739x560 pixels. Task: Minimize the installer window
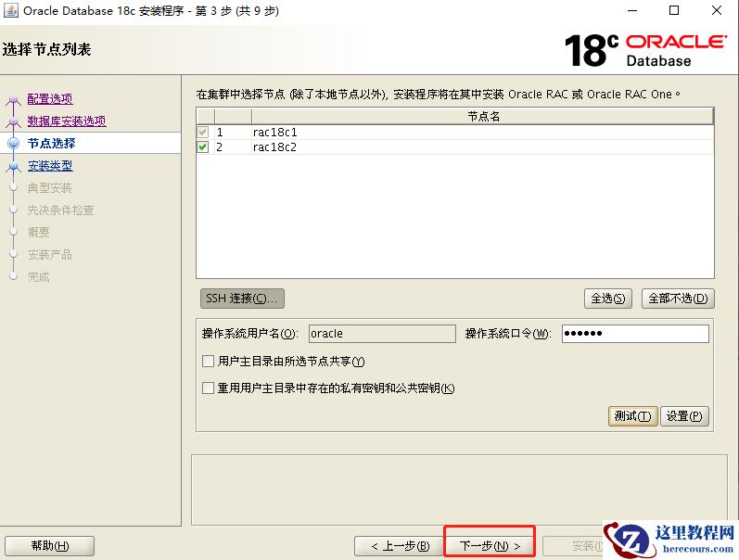point(632,10)
